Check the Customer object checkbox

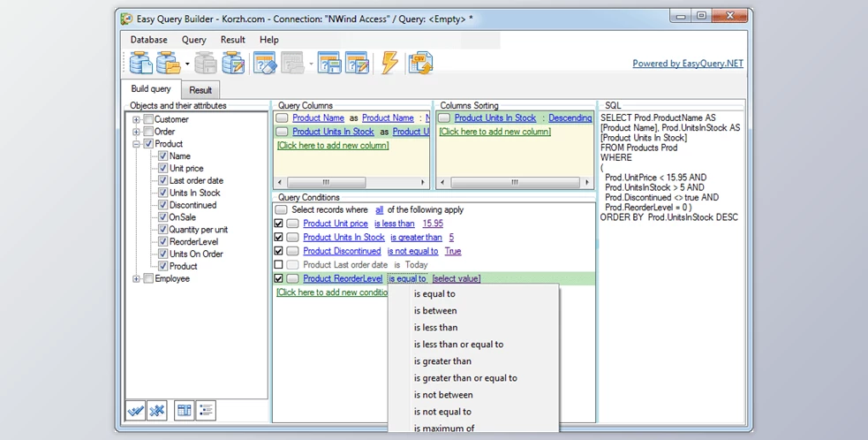148,119
